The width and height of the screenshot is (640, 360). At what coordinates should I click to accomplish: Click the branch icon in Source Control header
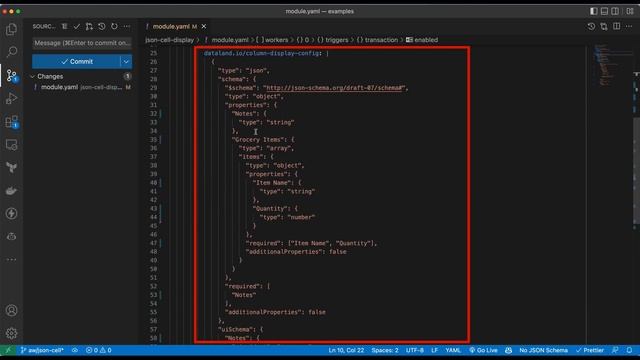point(89,27)
